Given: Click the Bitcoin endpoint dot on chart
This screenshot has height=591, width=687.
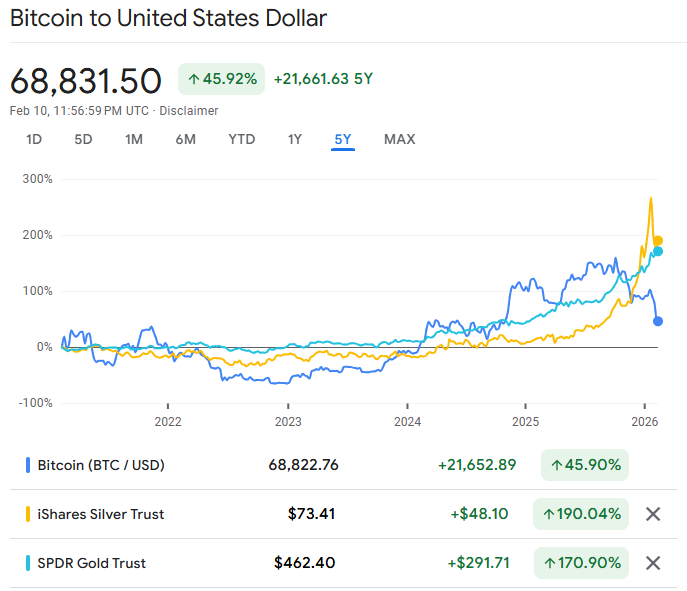Looking at the screenshot, I should [x=658, y=321].
